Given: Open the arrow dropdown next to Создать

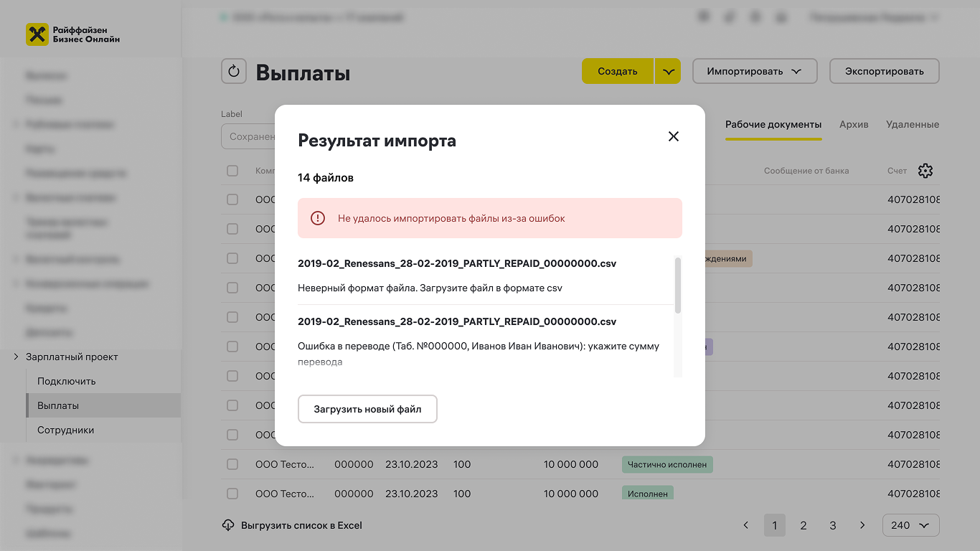Looking at the screenshot, I should 668,71.
